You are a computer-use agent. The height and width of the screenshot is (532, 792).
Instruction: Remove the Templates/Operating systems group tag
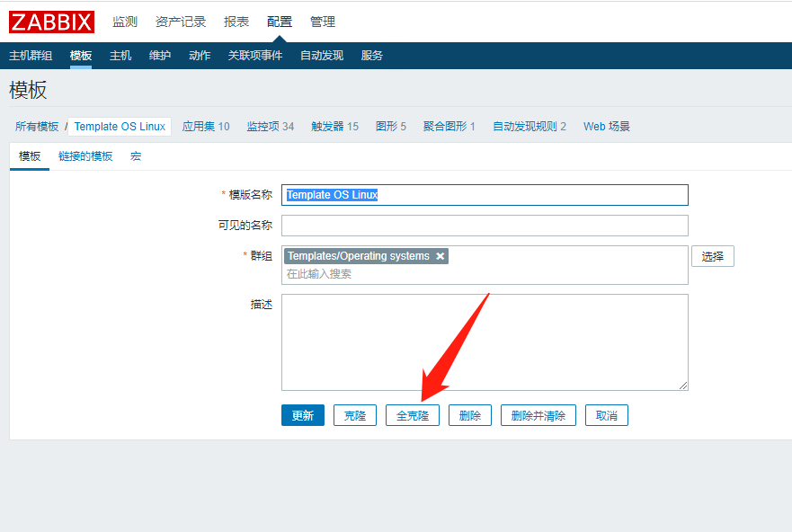click(x=440, y=256)
